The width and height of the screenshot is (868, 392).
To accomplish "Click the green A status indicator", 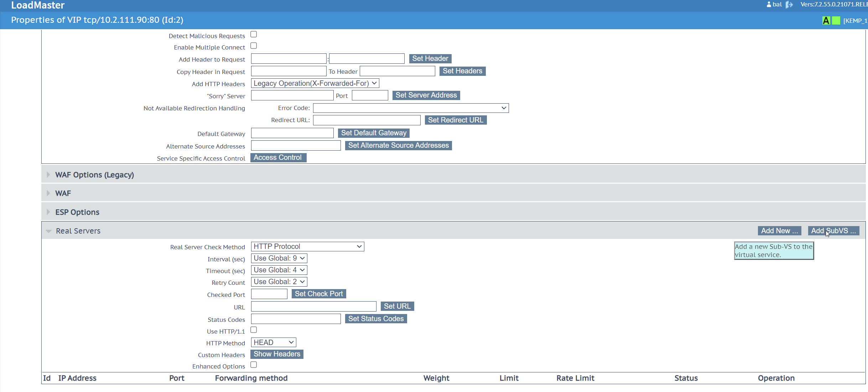I will click(x=826, y=21).
